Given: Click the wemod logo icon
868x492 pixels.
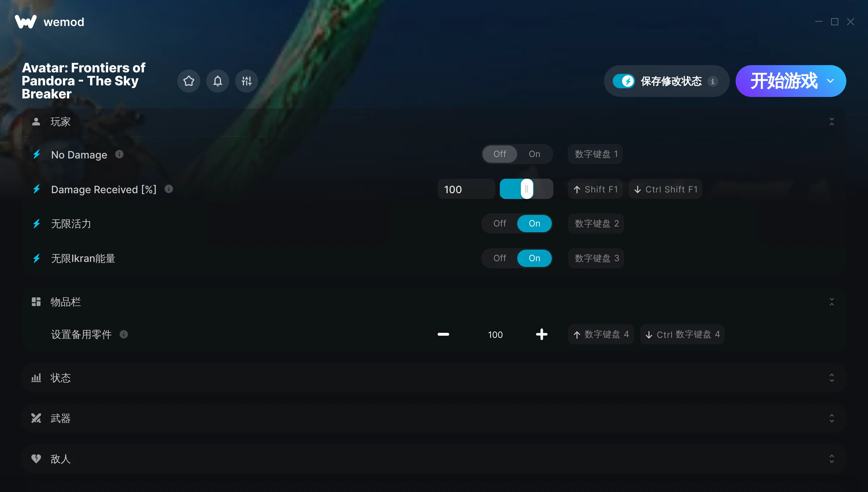Looking at the screenshot, I should pos(26,22).
